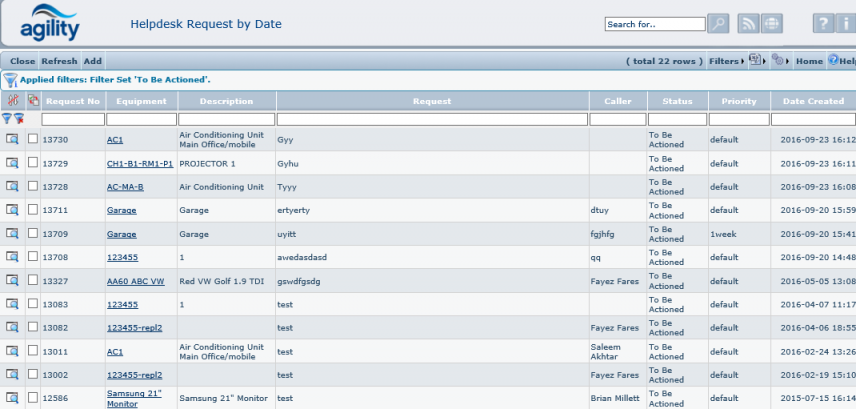Click Add in the toolbar
This screenshot has width=856, height=409.
92,61
